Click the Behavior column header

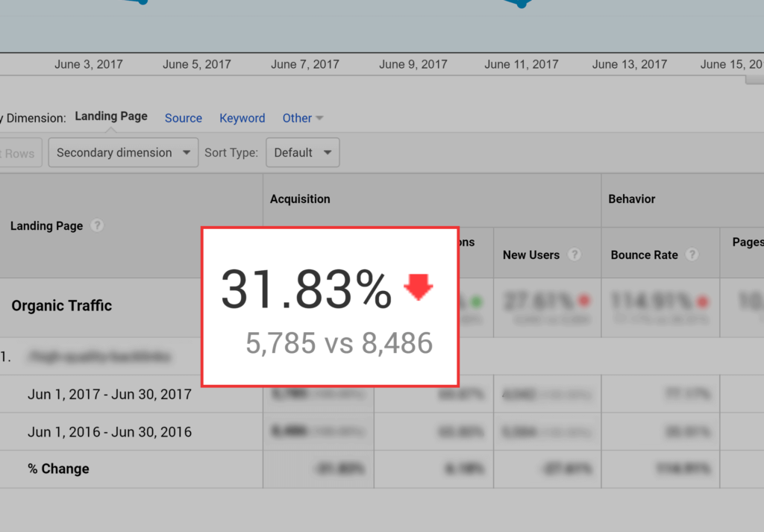point(631,199)
